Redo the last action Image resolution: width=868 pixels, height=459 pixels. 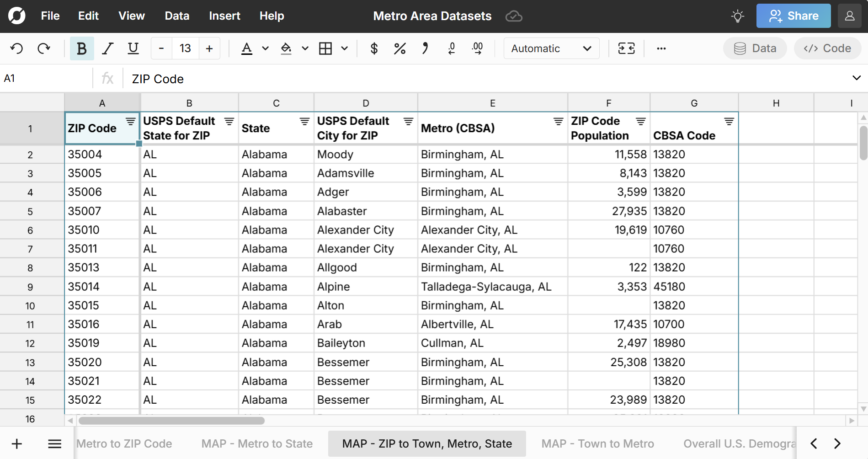(x=44, y=48)
